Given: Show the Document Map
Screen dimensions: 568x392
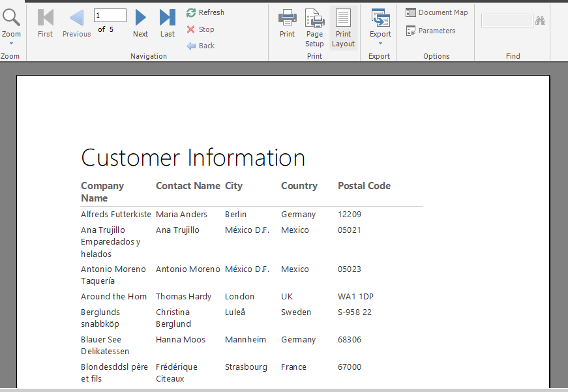Looking at the screenshot, I should [x=436, y=12].
